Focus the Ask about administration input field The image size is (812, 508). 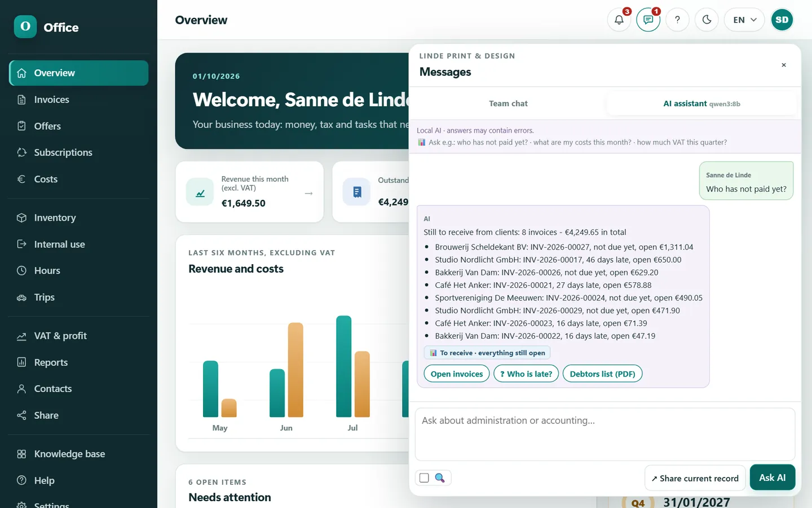[x=605, y=434]
